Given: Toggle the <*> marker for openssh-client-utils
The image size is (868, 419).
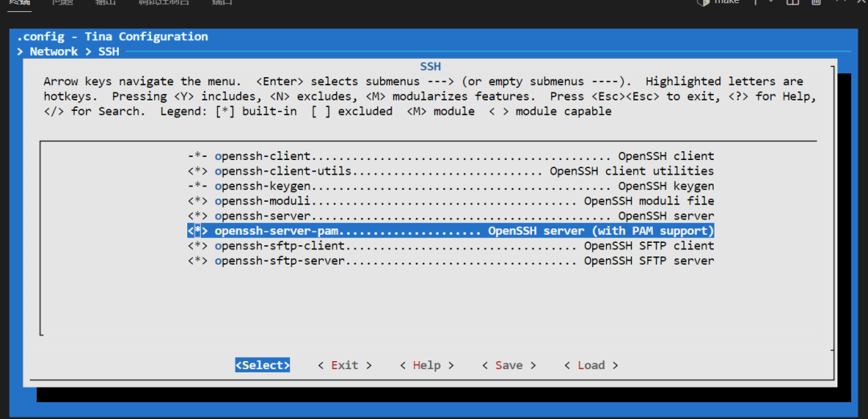Looking at the screenshot, I should [198, 170].
